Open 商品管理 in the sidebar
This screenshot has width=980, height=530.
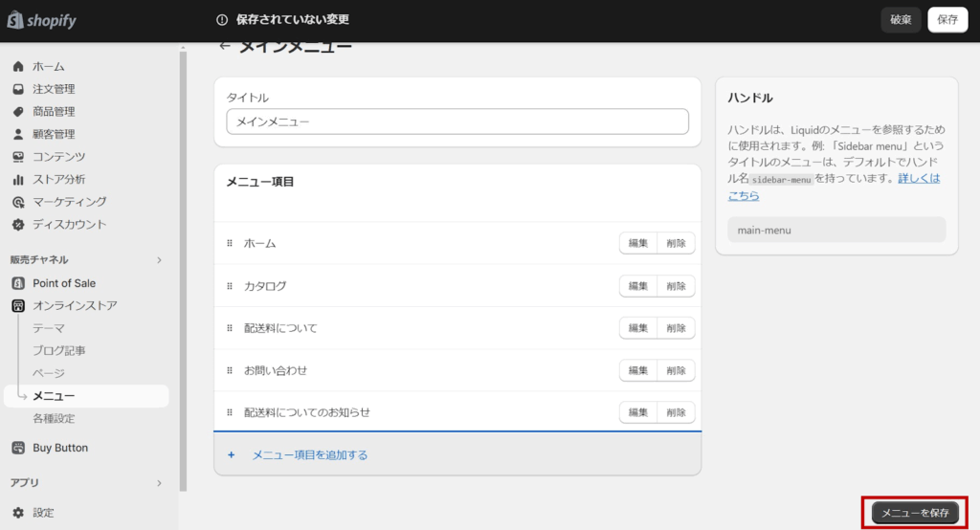point(54,111)
